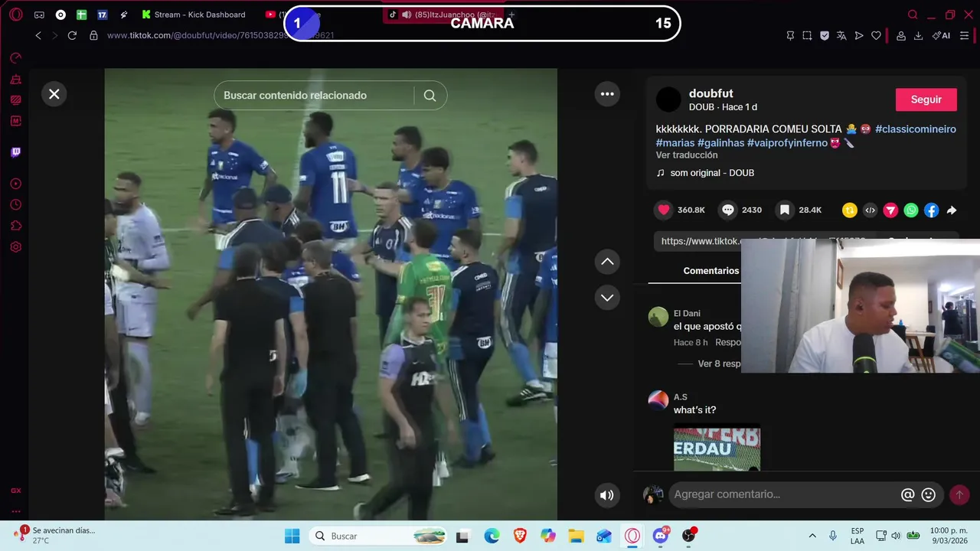Image resolution: width=980 pixels, height=551 pixels.
Task: Click the red post comment arrow button
Action: 959,495
